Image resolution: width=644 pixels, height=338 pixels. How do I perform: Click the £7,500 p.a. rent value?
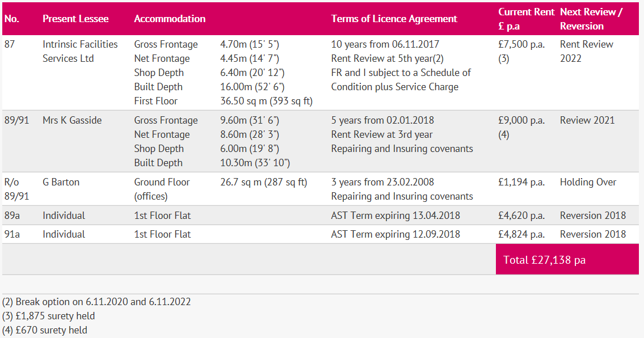coord(521,44)
